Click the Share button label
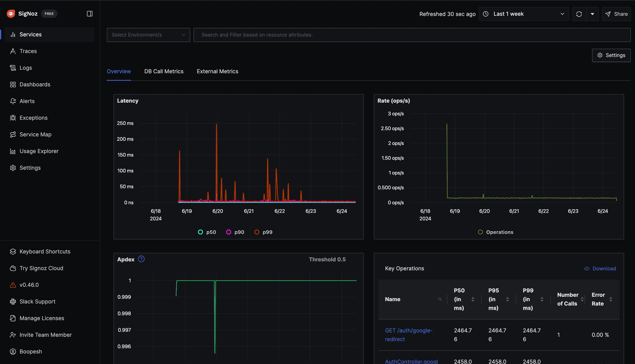This screenshot has width=635, height=364. (x=621, y=14)
